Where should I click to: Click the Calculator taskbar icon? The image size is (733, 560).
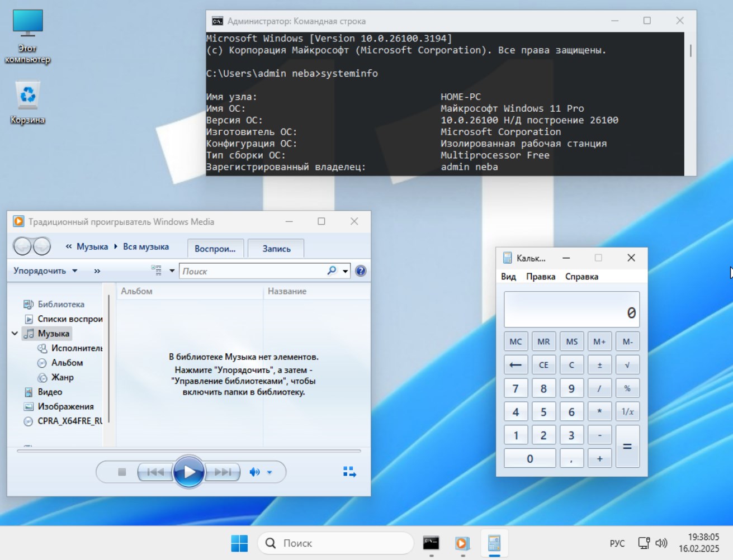pyautogui.click(x=494, y=543)
